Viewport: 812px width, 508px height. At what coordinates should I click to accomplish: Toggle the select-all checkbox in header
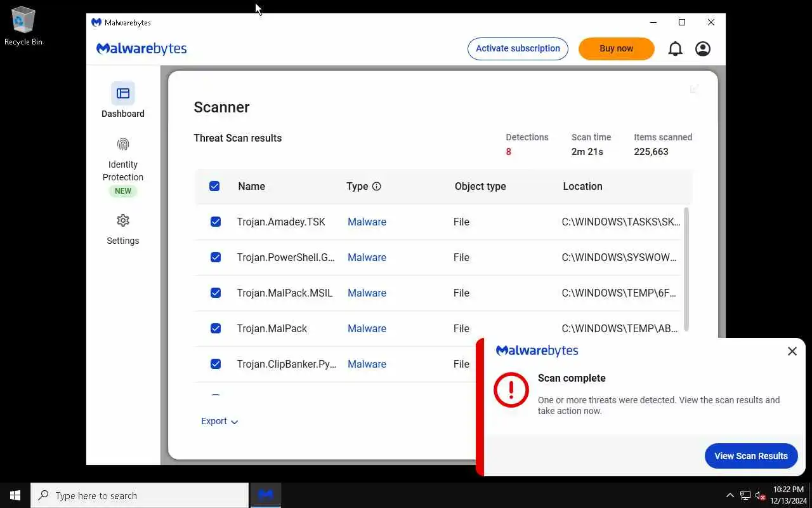[x=214, y=186]
